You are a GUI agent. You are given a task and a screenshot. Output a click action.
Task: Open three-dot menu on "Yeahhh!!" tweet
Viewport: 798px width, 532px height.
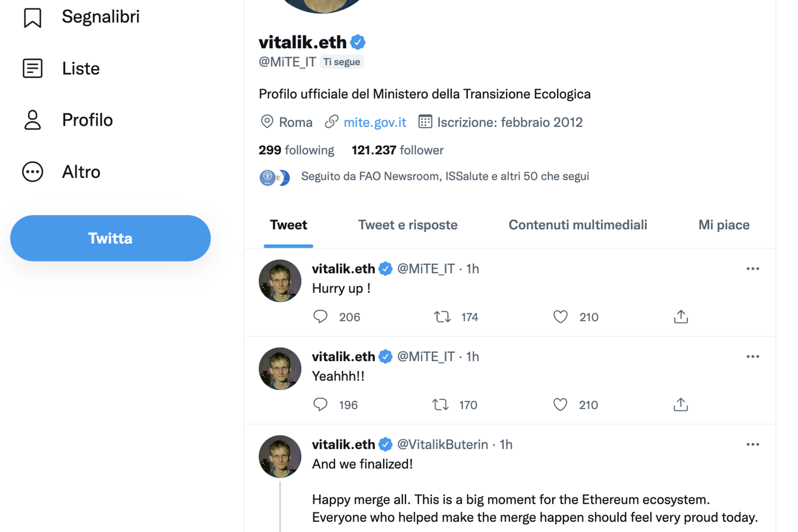point(752,357)
